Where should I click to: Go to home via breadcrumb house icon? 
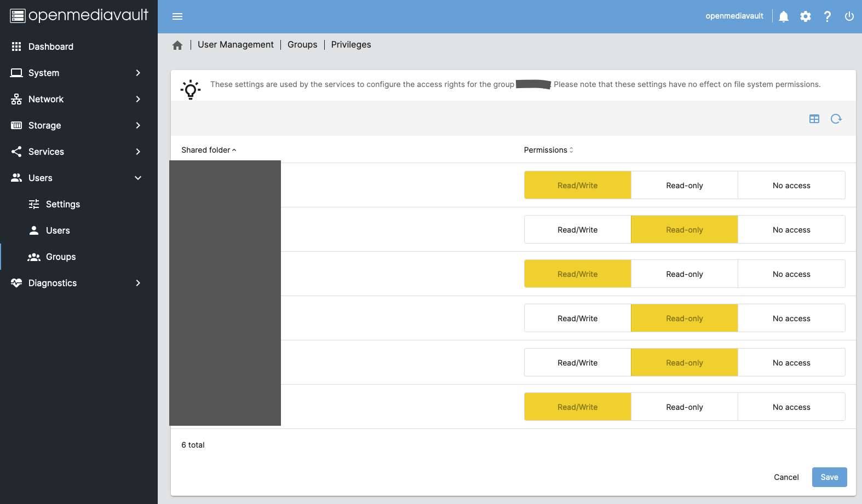177,45
